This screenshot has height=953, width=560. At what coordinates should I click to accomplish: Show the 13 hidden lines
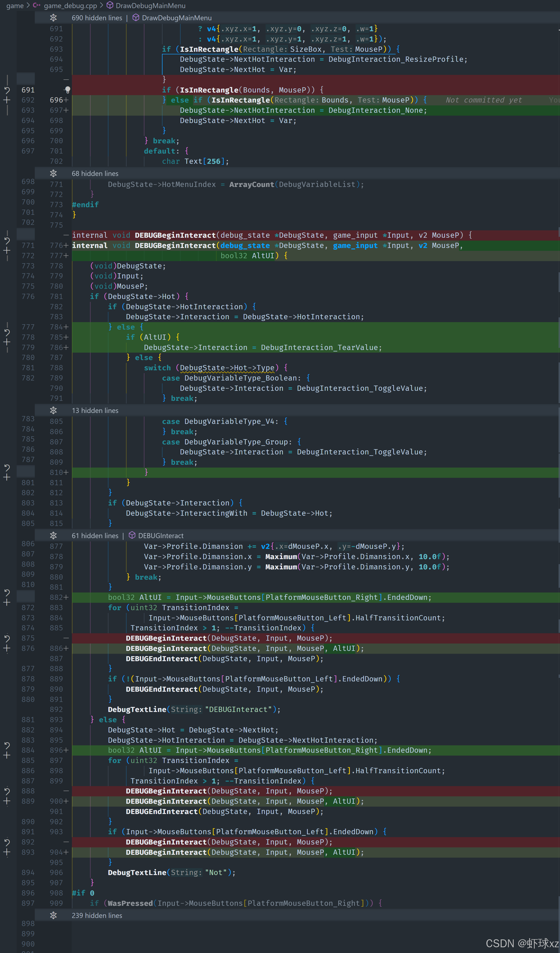click(x=53, y=410)
